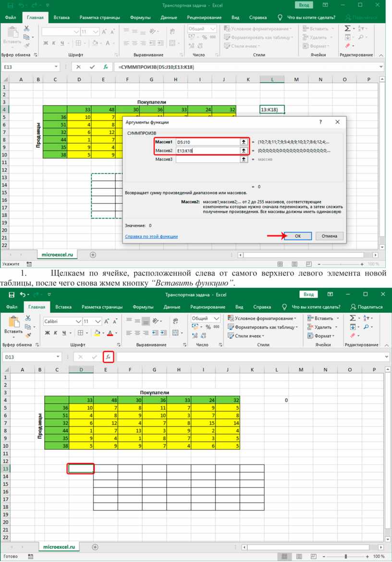Open Файл menu in lower window
The height and width of the screenshot is (562, 392).
(x=12, y=307)
